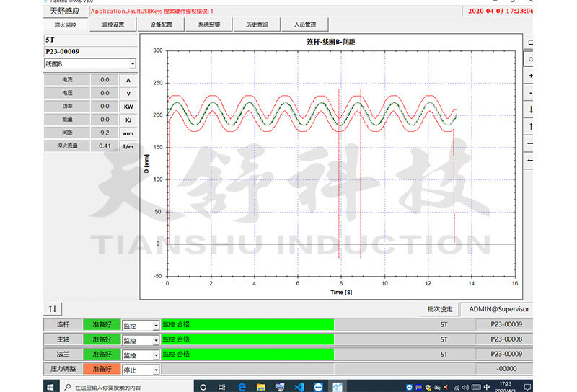Click the chart title 连杆-线圈B-间距
The width and height of the screenshot is (577, 392).
pyautogui.click(x=331, y=42)
